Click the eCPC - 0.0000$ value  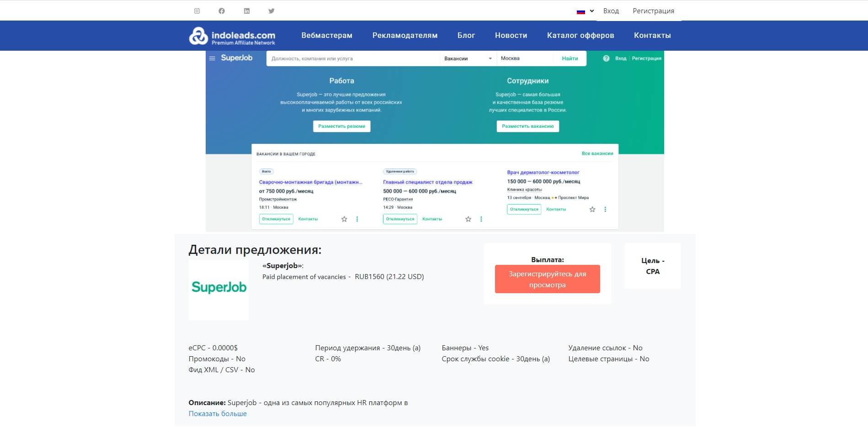pos(213,348)
